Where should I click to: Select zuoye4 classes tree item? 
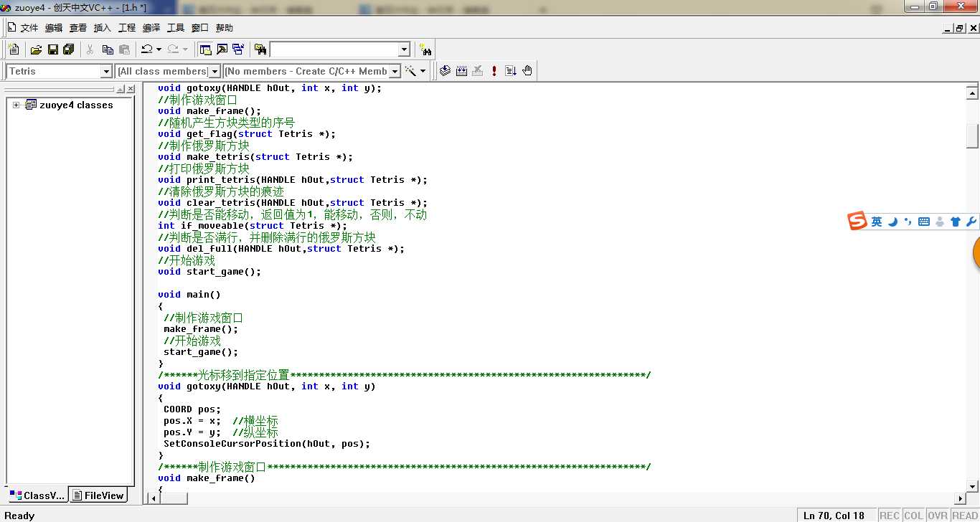tap(75, 105)
